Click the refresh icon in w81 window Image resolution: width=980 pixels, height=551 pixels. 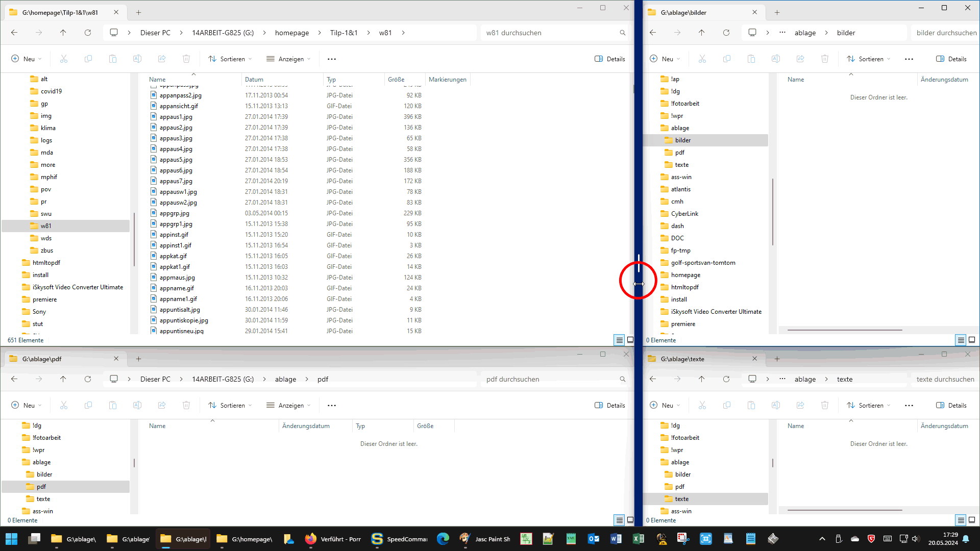tap(88, 33)
